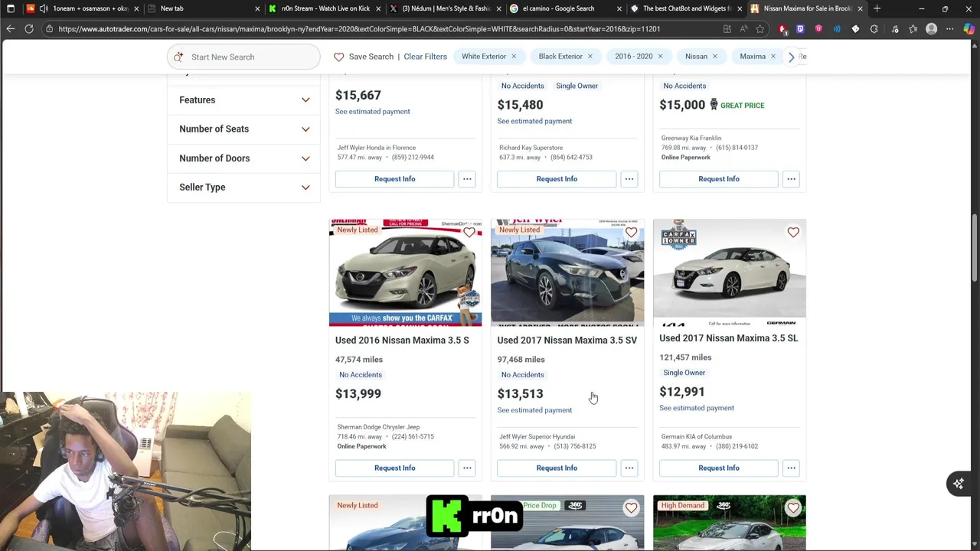Image resolution: width=980 pixels, height=551 pixels.
Task: Favorite the 2016 Nissan Maxima 3.5 S
Action: point(469,232)
